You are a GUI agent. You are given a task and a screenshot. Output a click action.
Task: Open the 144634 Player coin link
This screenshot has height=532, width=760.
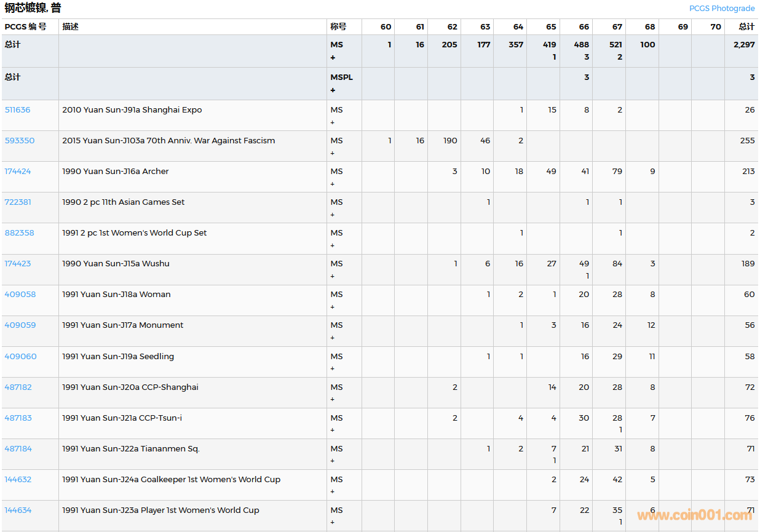18,510
